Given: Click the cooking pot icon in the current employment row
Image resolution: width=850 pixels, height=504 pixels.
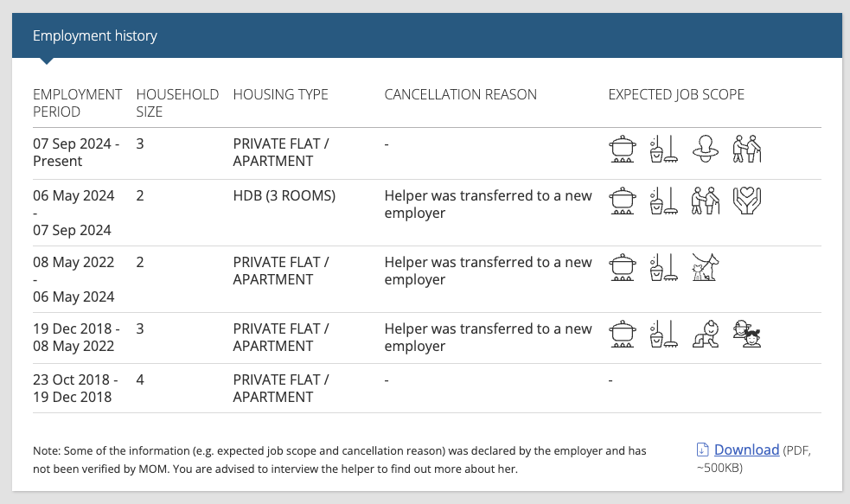Looking at the screenshot, I should point(623,149).
